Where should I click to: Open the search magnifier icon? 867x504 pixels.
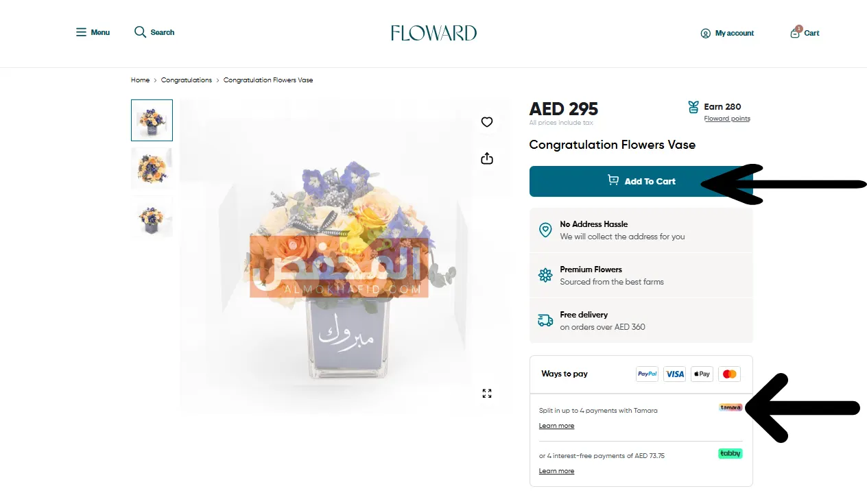(140, 32)
